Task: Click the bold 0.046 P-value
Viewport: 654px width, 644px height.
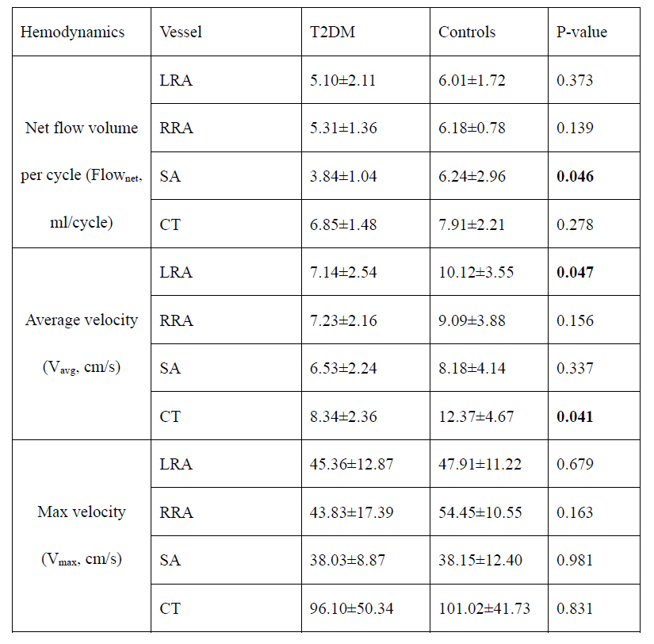Action: point(576,176)
